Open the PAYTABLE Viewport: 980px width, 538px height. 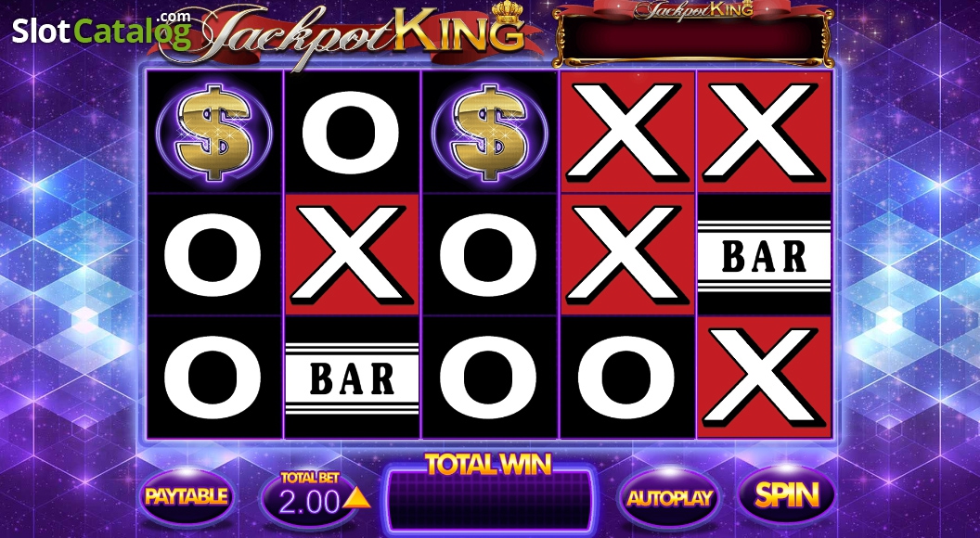187,497
